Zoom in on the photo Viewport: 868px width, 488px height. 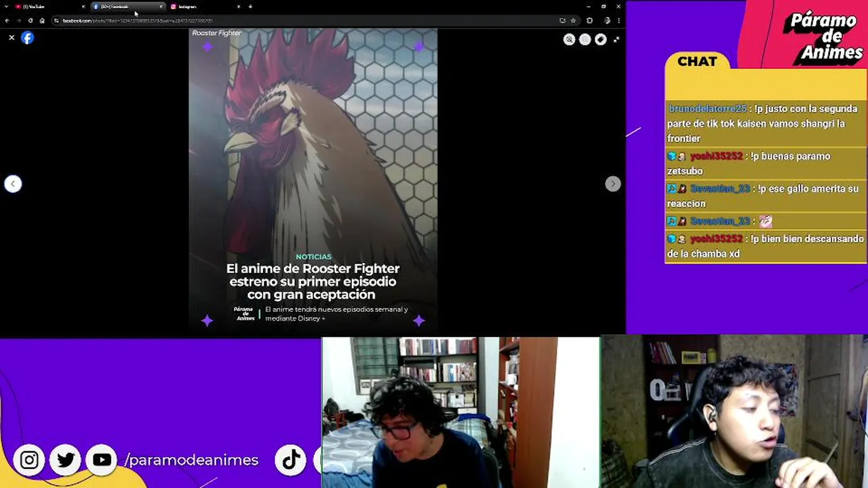coord(569,39)
